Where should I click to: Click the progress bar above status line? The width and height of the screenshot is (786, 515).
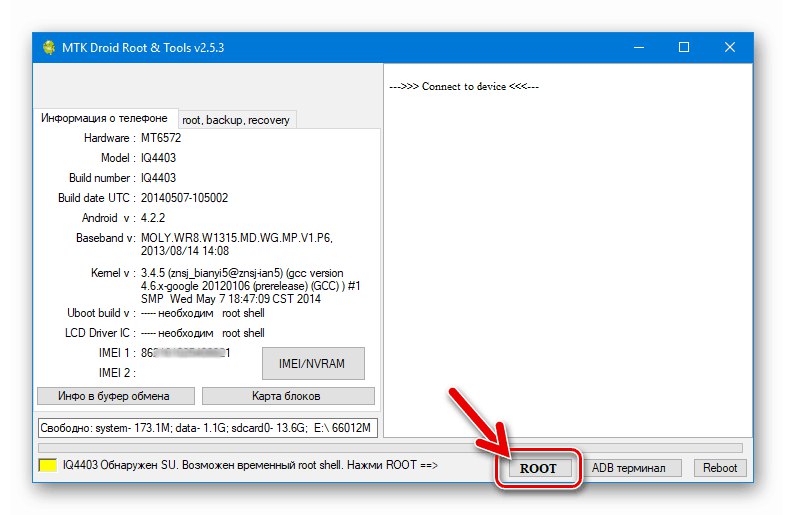[390, 447]
